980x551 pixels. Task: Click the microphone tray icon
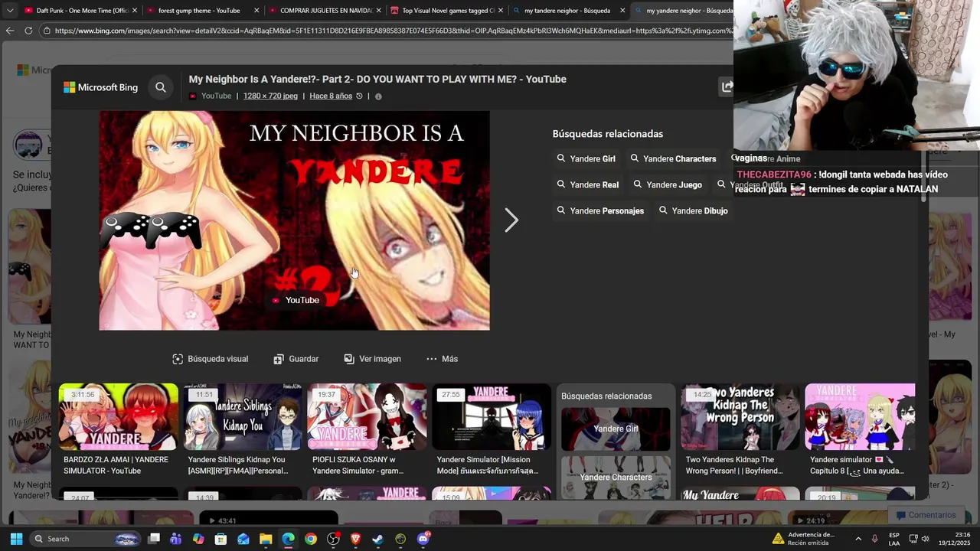coord(874,539)
